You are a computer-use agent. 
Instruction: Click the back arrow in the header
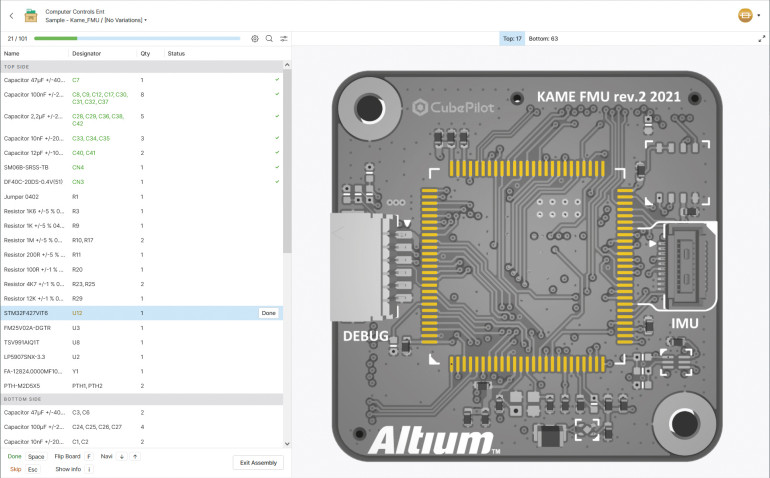point(10,15)
